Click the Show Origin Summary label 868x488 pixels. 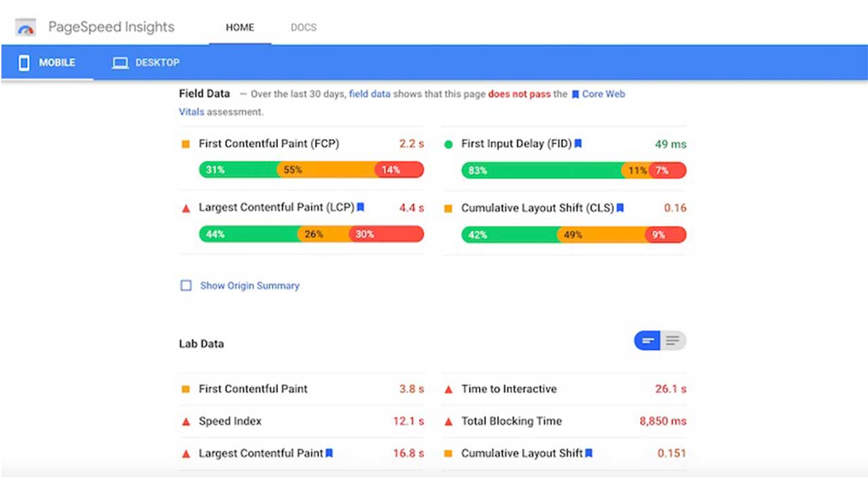(250, 285)
